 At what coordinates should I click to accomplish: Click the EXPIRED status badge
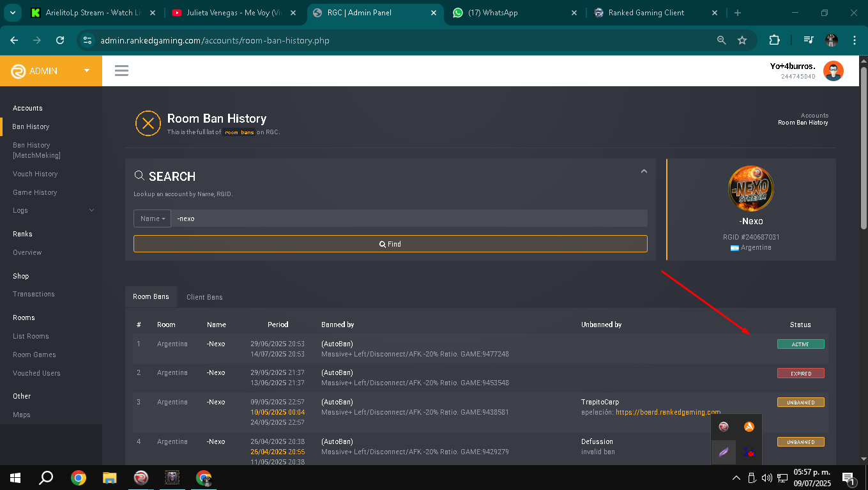800,373
